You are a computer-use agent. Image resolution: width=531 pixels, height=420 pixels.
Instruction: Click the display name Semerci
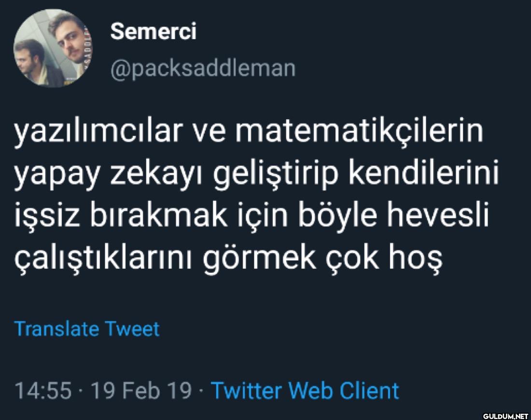[x=153, y=32]
